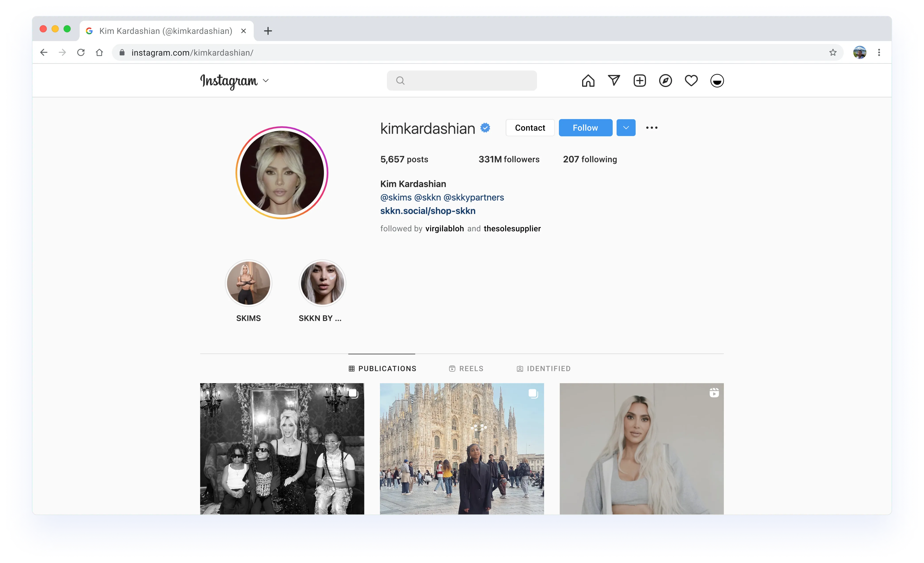View site info via lock icon
Screen dimensions: 924x563
point(122,52)
